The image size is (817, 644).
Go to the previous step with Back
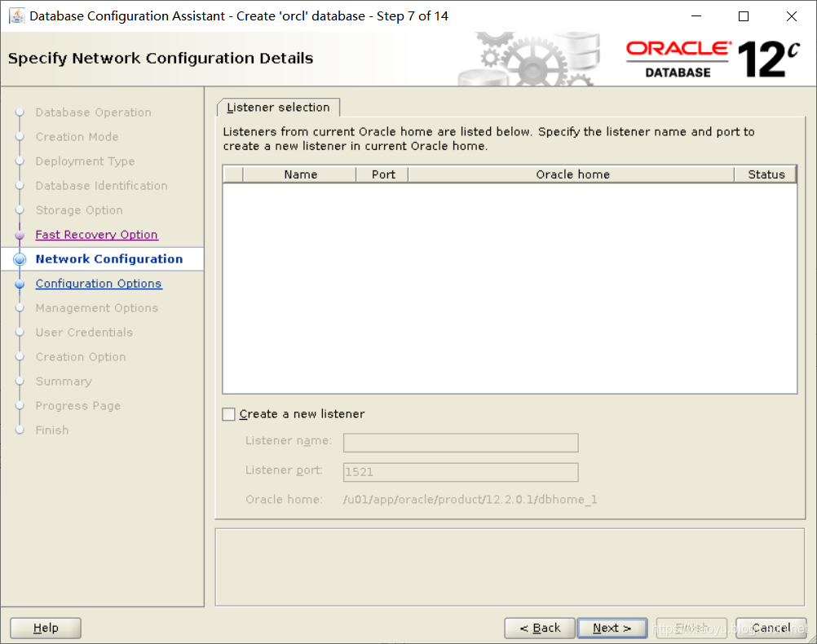540,628
